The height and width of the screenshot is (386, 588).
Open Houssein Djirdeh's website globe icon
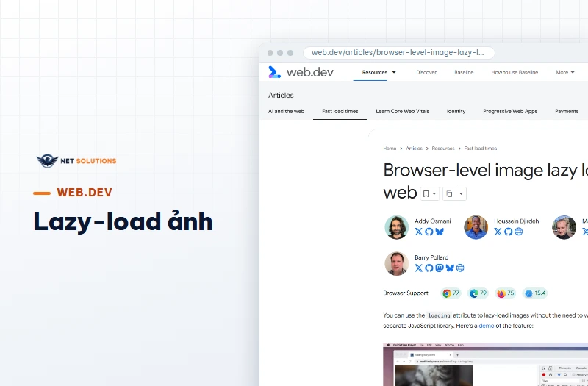point(519,232)
